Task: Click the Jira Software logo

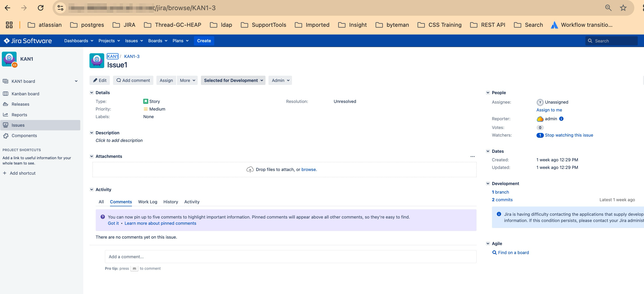Action: 28,41
